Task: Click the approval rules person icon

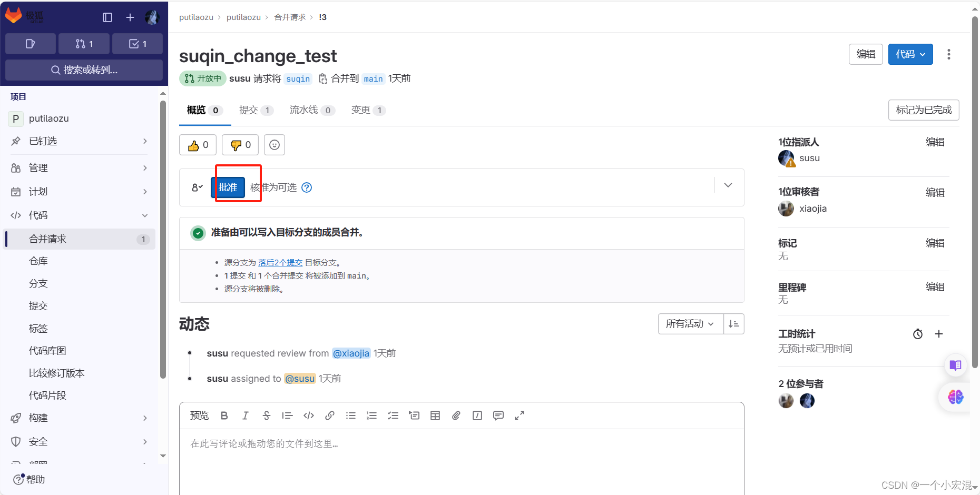Action: point(197,187)
